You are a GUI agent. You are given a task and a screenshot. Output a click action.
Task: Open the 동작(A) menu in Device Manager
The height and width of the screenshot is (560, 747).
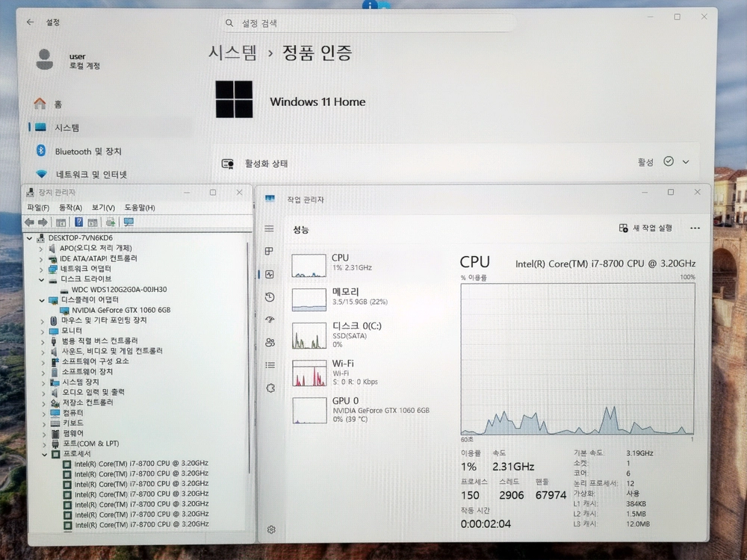point(70,208)
